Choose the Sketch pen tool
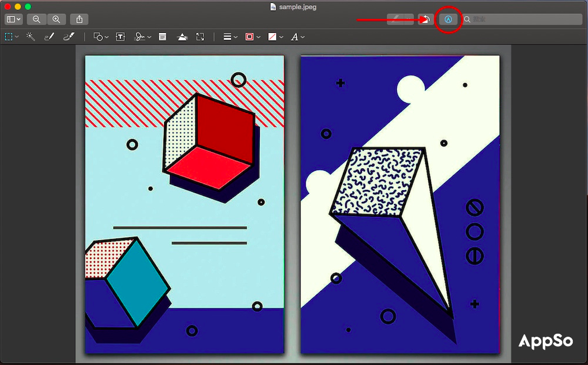 [x=49, y=36]
